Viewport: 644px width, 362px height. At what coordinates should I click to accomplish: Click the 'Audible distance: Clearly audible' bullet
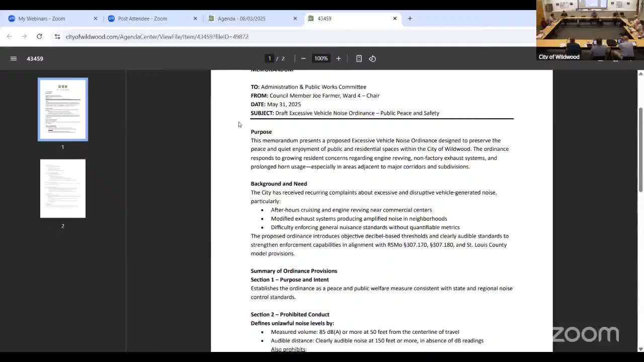(x=377, y=340)
